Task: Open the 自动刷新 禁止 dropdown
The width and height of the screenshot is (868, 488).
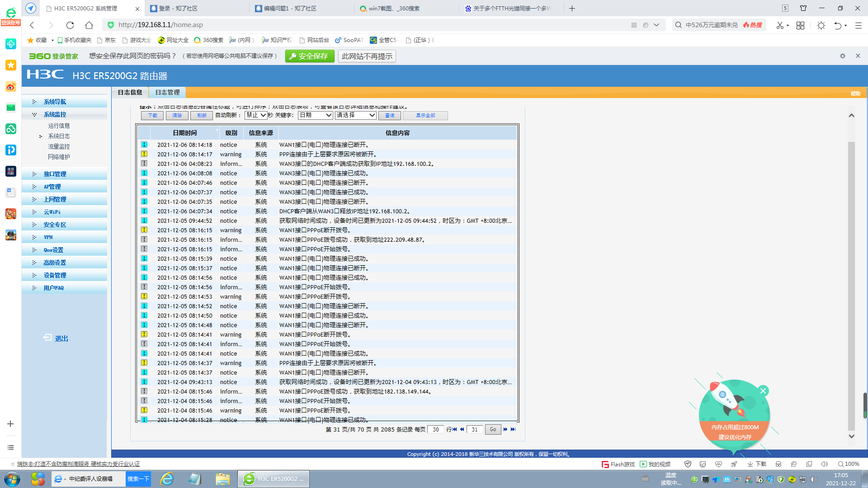Action: point(256,115)
